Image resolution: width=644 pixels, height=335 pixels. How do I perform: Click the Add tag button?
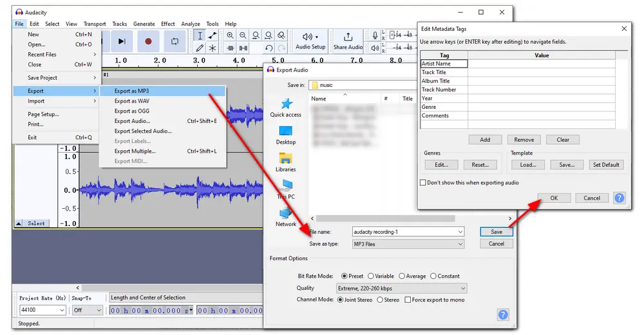(485, 140)
